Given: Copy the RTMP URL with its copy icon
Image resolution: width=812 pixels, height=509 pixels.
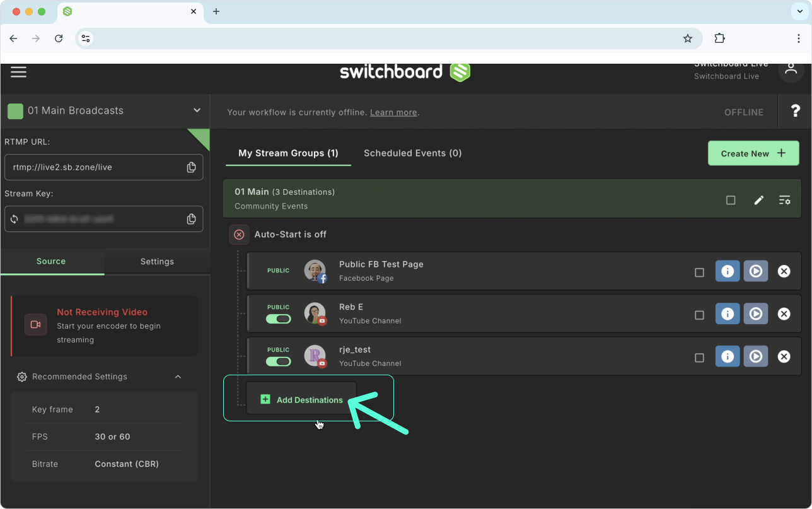Looking at the screenshot, I should coord(191,167).
